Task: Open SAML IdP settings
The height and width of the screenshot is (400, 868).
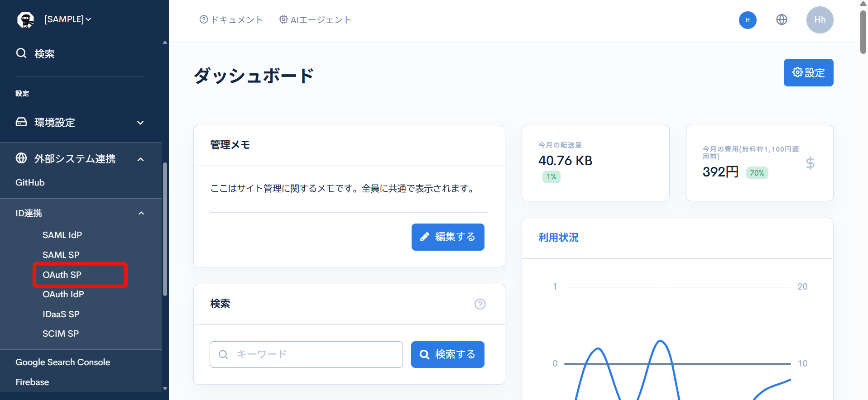Action: coord(62,235)
